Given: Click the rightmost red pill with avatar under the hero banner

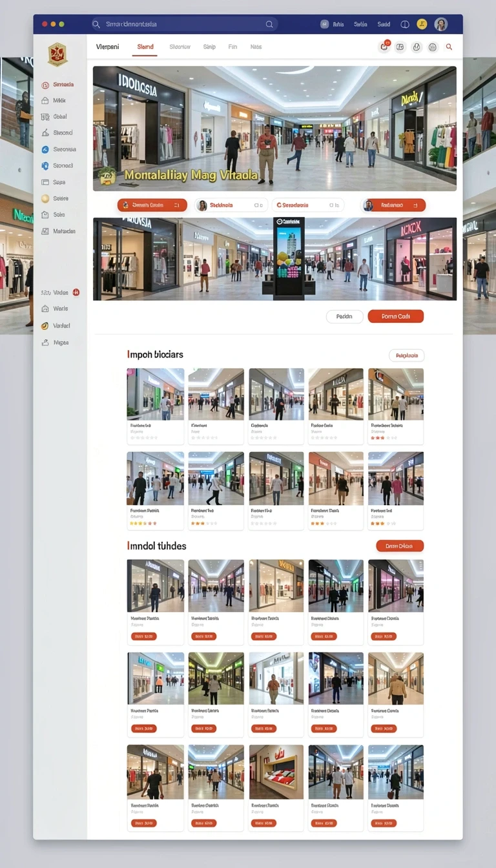Looking at the screenshot, I should pyautogui.click(x=394, y=205).
